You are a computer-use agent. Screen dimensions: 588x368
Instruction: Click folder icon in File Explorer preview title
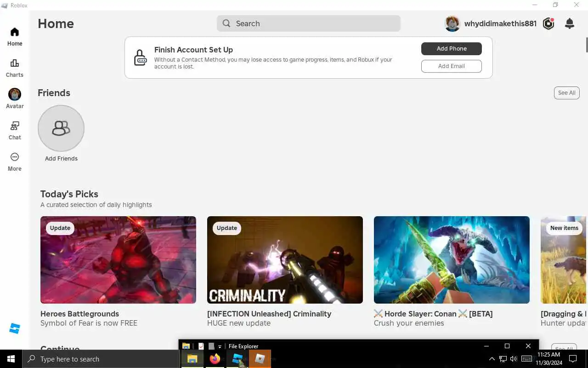tap(186, 346)
